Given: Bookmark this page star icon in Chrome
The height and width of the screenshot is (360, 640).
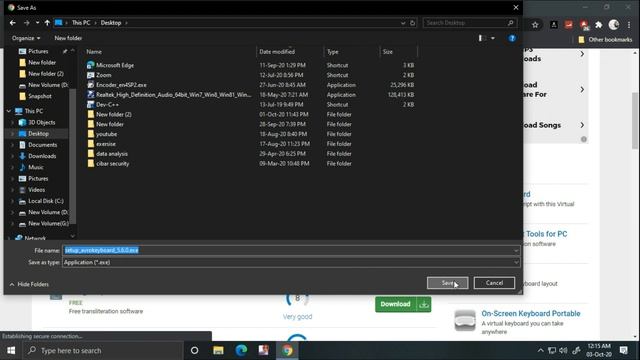Looking at the screenshot, I should 535,25.
